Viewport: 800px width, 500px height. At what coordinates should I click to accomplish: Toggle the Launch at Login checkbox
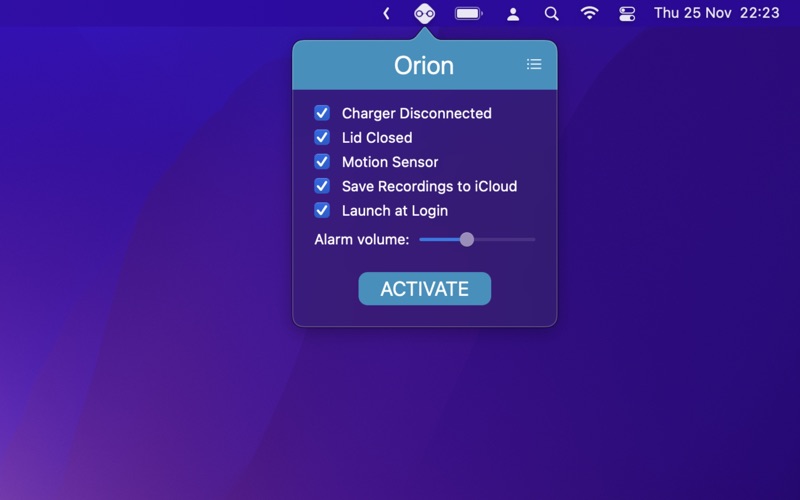coord(322,210)
